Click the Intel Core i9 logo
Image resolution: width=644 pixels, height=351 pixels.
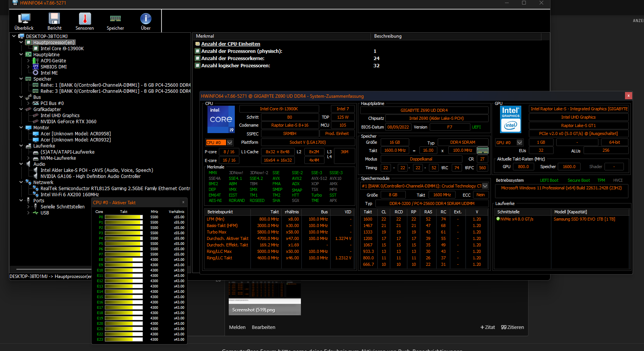point(221,119)
